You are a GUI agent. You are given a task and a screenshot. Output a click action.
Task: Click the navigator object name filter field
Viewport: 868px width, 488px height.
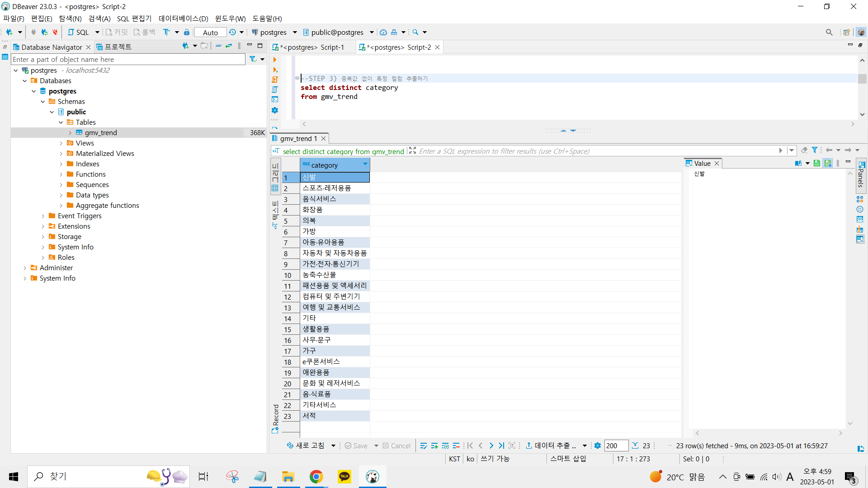[x=128, y=59]
